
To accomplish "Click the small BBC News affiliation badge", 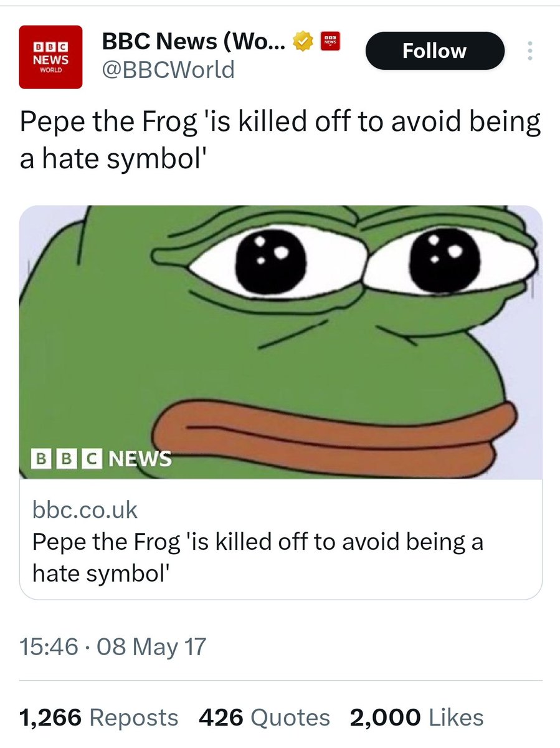I will 329,42.
